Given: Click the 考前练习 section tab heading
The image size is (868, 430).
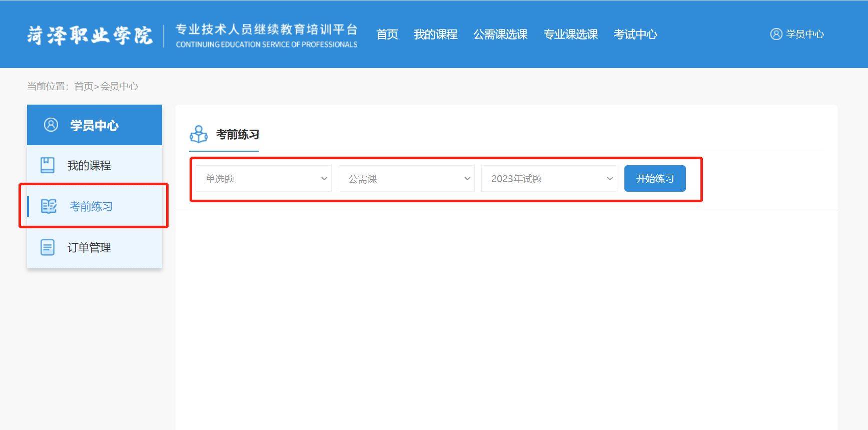Looking at the screenshot, I should point(238,134).
